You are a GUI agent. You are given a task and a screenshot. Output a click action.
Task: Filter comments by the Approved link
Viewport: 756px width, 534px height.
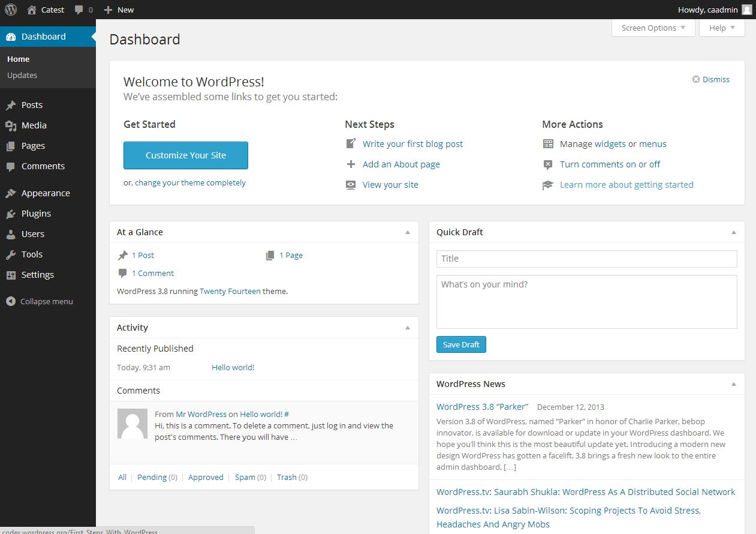click(x=206, y=478)
